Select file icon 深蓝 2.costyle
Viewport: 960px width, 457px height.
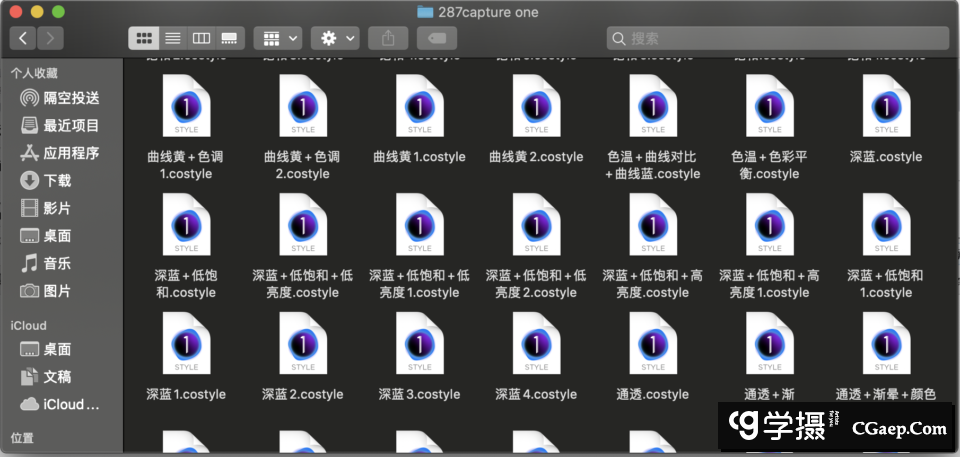click(x=303, y=343)
